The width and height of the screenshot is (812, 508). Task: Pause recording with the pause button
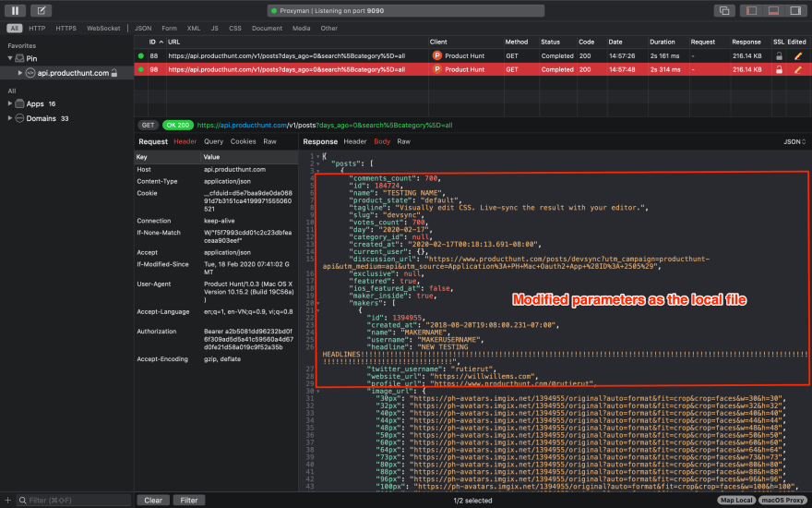coord(15,10)
